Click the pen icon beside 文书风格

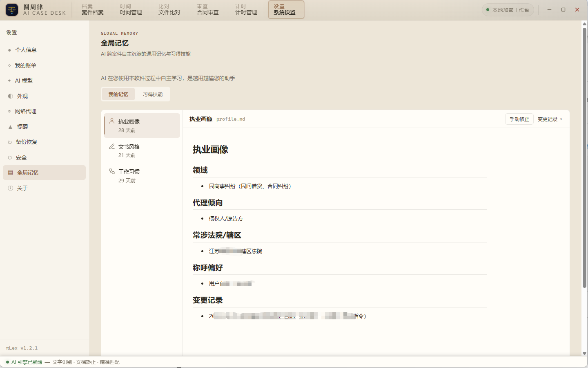[112, 146]
